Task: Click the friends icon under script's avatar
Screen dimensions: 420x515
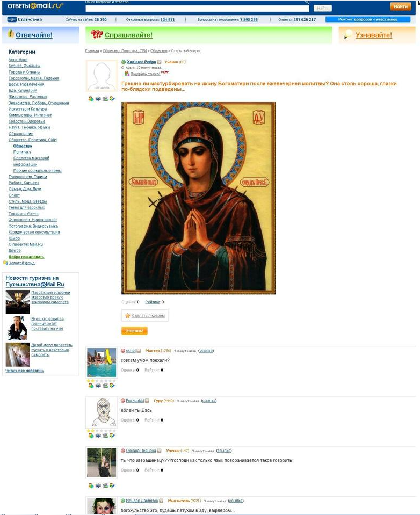Action: 91,386
